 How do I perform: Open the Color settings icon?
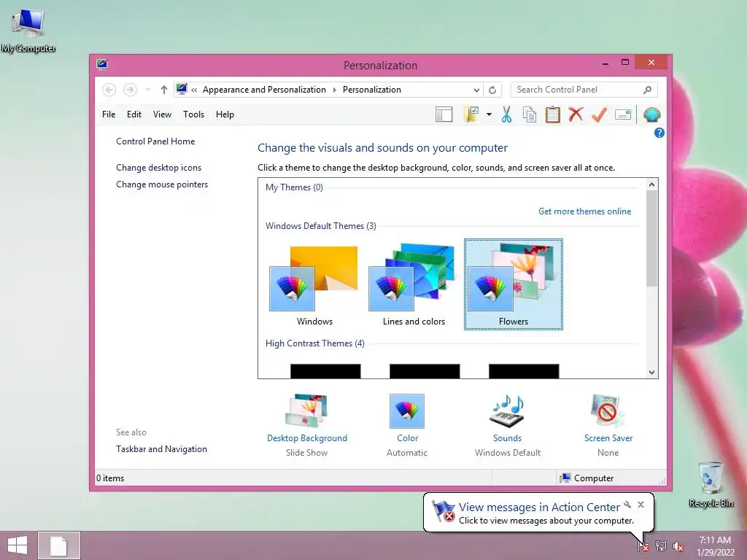pyautogui.click(x=407, y=411)
